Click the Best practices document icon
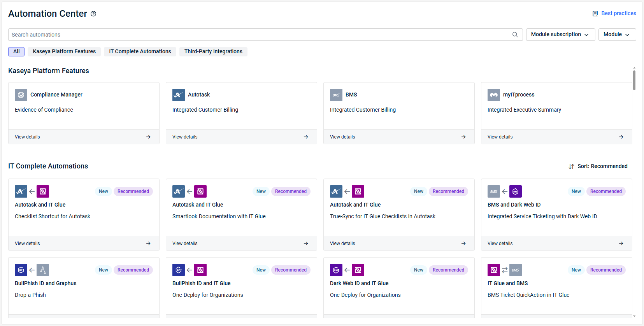 click(x=595, y=14)
